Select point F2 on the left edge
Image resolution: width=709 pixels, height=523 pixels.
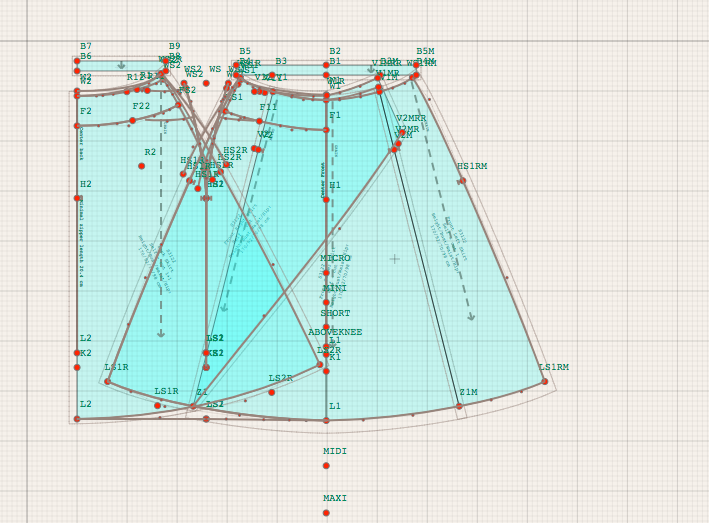pos(77,126)
